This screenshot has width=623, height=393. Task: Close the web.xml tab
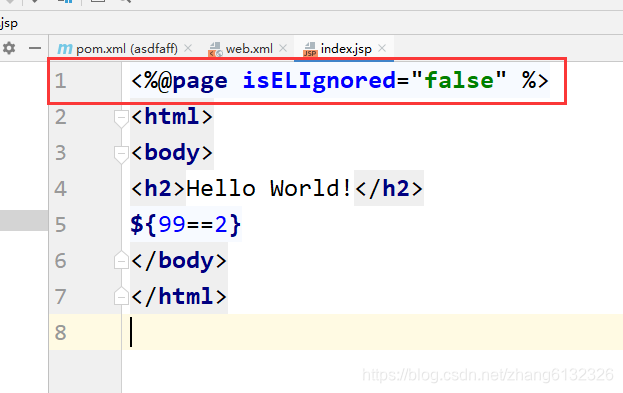[283, 48]
